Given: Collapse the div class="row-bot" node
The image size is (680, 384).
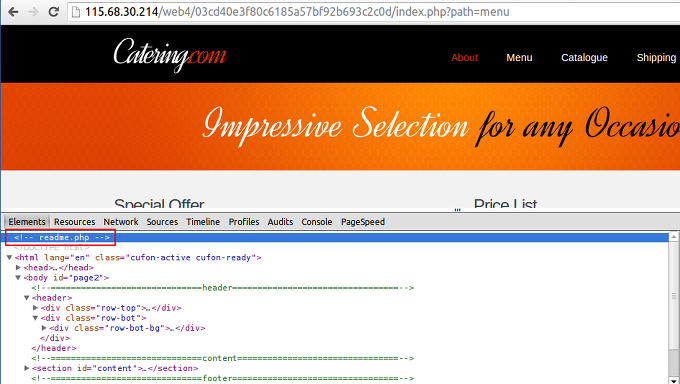Looking at the screenshot, I should 36,318.
